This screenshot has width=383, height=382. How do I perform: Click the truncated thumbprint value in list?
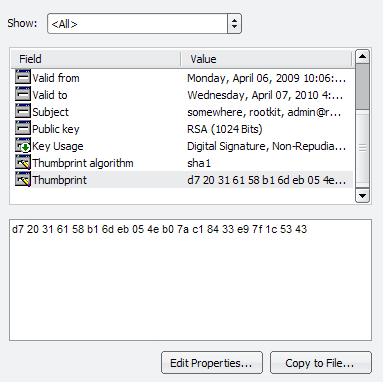(x=267, y=180)
